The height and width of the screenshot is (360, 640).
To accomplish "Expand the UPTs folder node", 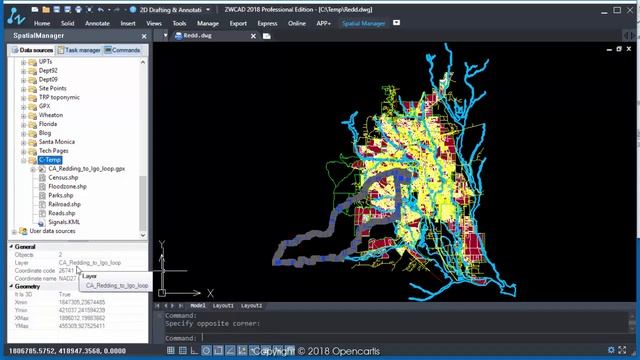I will point(23,62).
